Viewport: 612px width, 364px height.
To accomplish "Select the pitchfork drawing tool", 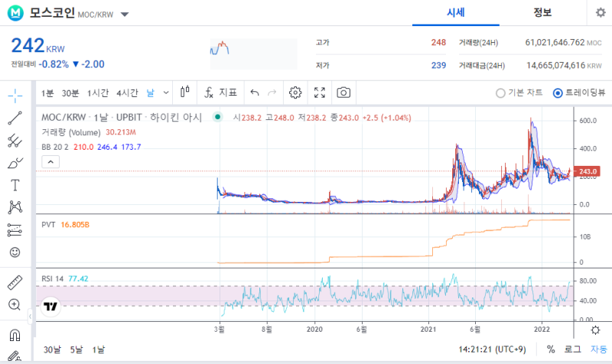I will point(15,141).
